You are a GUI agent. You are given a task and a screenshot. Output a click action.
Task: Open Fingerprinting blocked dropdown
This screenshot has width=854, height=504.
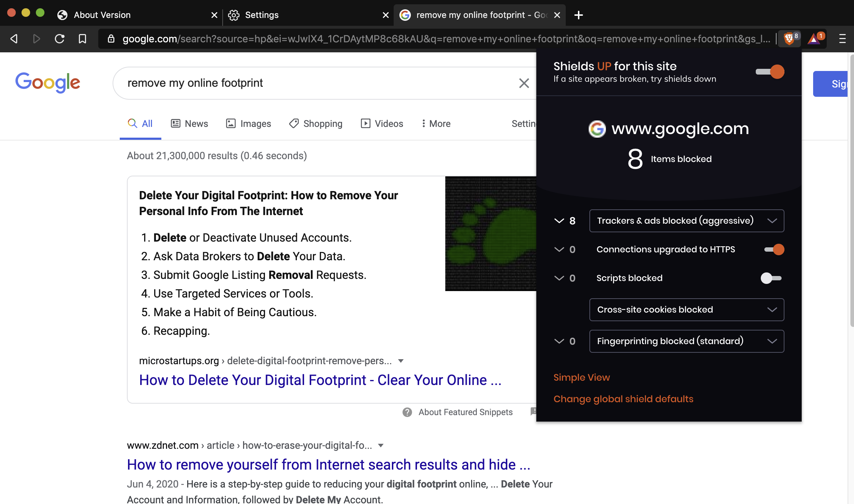click(x=687, y=341)
